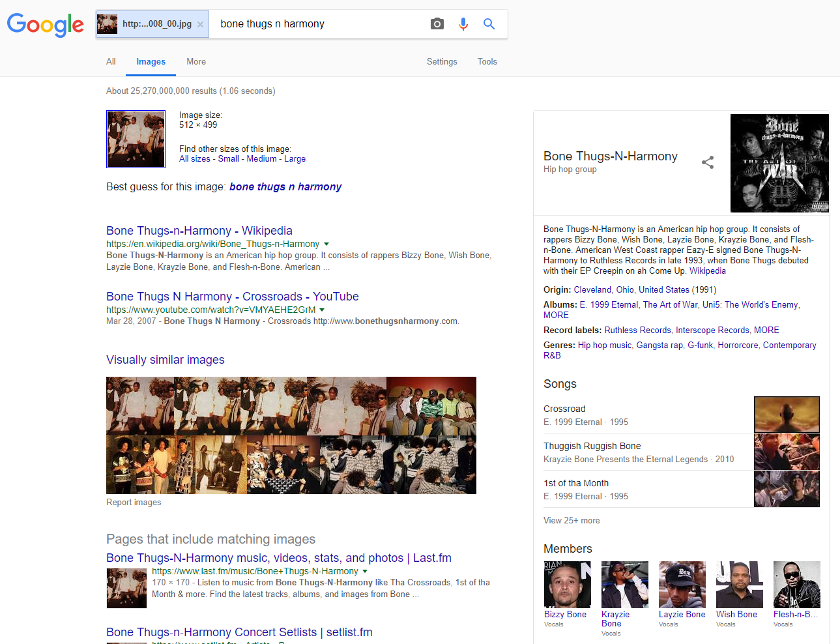Select the 1st of tha Month song entry
The height and width of the screenshot is (644, 840).
point(648,490)
